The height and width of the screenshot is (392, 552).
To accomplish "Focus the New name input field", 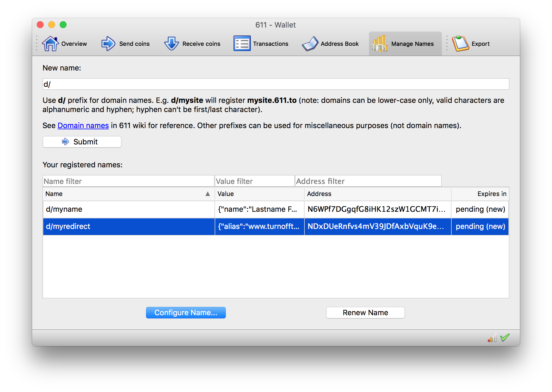I will (x=275, y=84).
